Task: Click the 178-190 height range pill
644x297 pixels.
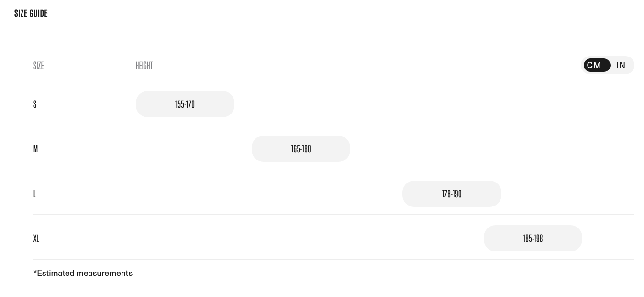Action: coord(452,194)
